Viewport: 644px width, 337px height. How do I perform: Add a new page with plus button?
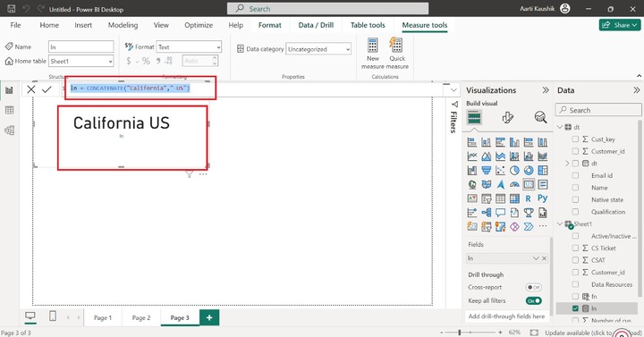click(209, 317)
